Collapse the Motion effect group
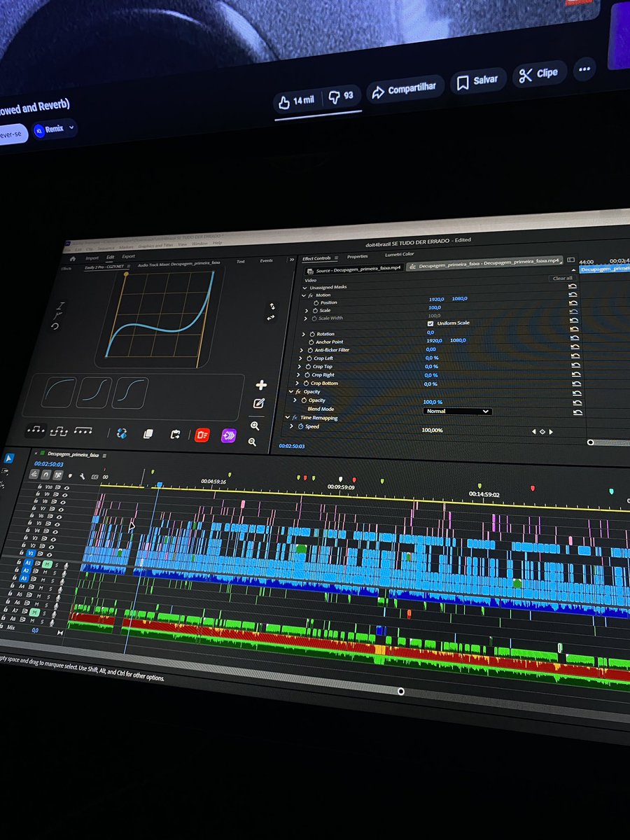Image resolution: width=630 pixels, height=840 pixels. (x=303, y=295)
